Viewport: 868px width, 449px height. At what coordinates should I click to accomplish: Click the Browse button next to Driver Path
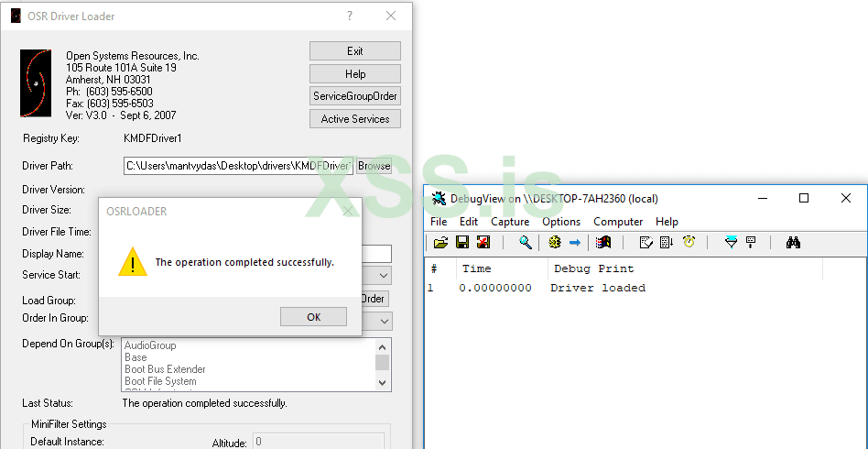tap(374, 165)
